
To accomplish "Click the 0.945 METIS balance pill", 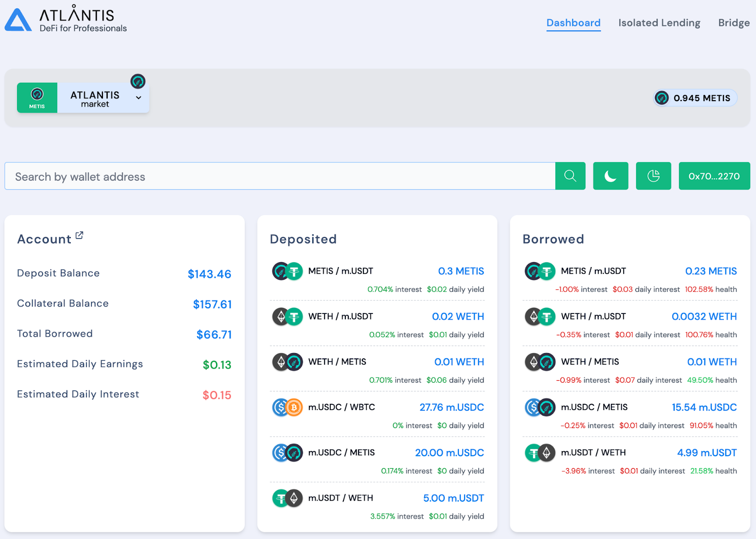I will [x=695, y=98].
